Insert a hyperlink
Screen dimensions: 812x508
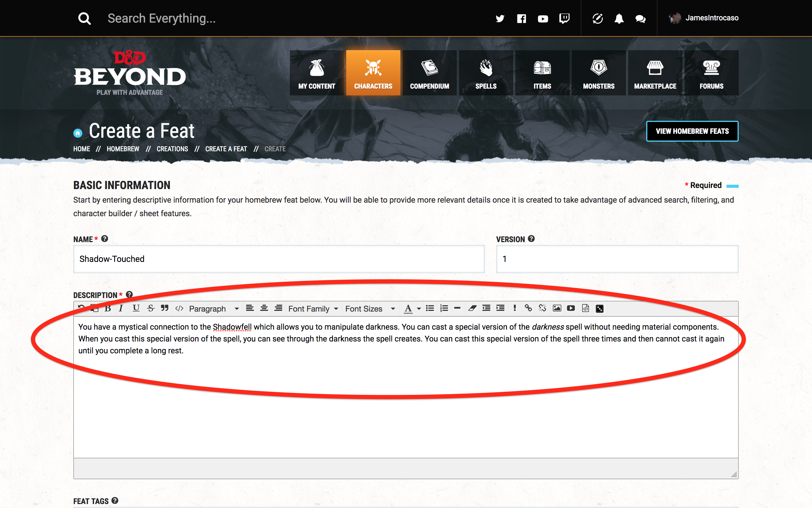point(528,308)
